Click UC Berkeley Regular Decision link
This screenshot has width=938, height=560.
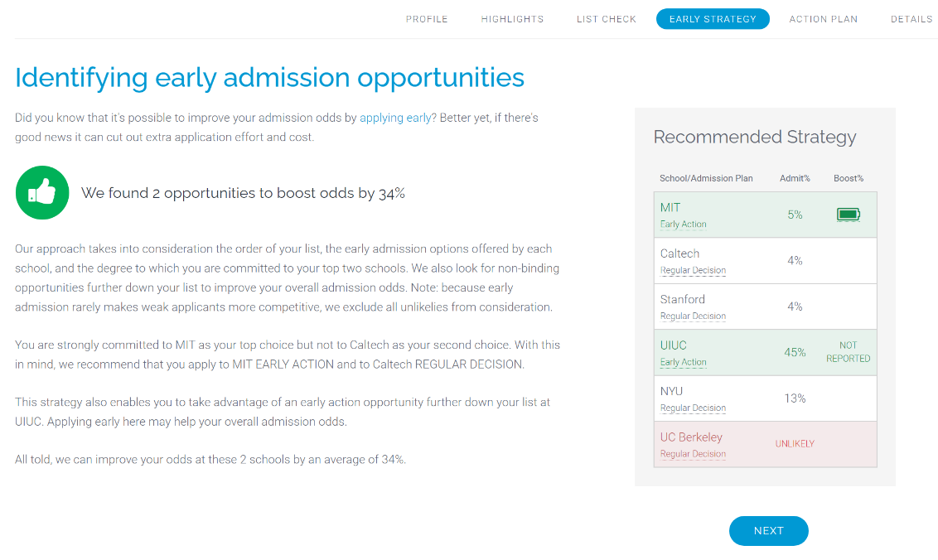693,454
